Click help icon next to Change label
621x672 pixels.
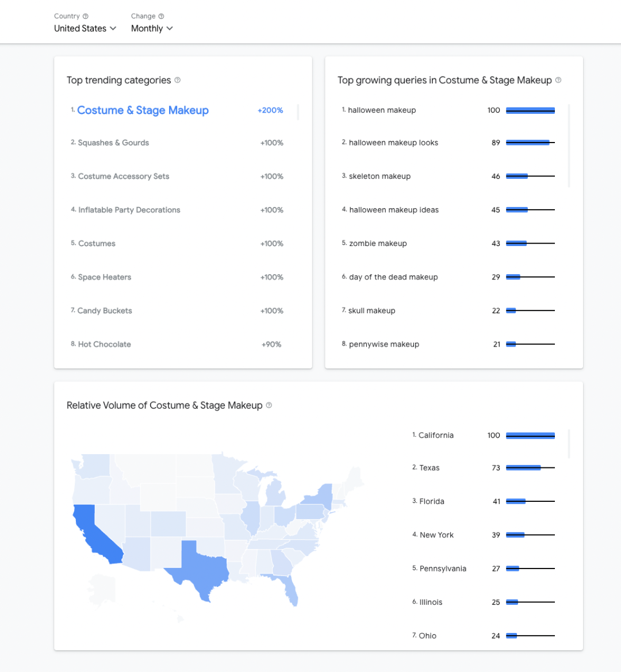[161, 16]
